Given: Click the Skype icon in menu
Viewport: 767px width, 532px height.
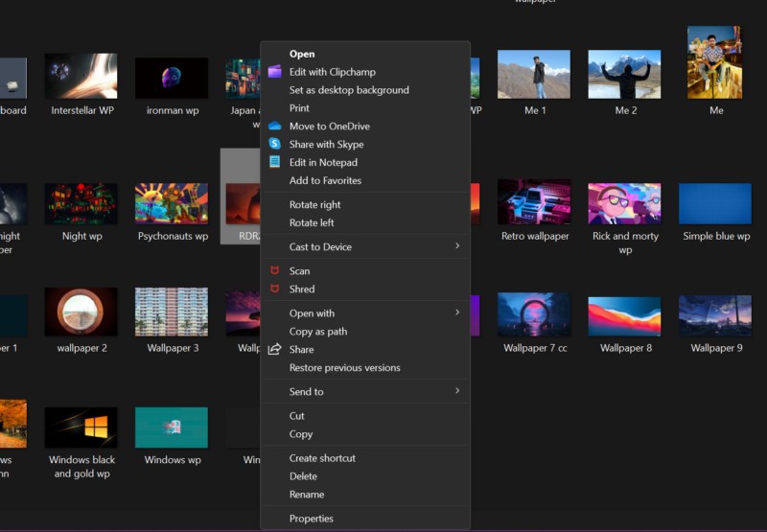Looking at the screenshot, I should (x=275, y=145).
